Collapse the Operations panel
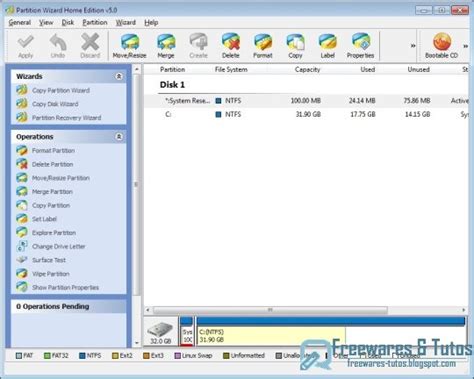 (119, 137)
